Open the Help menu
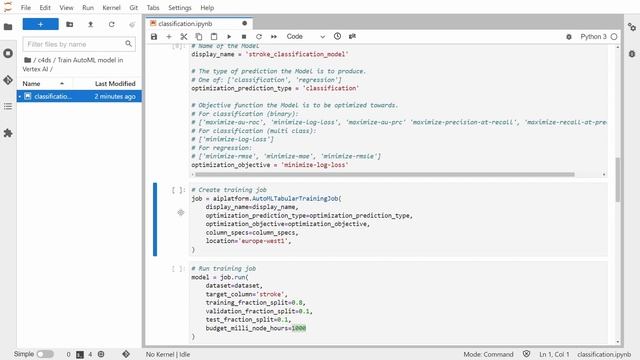Viewport: 640px width, 360px height. click(x=207, y=8)
